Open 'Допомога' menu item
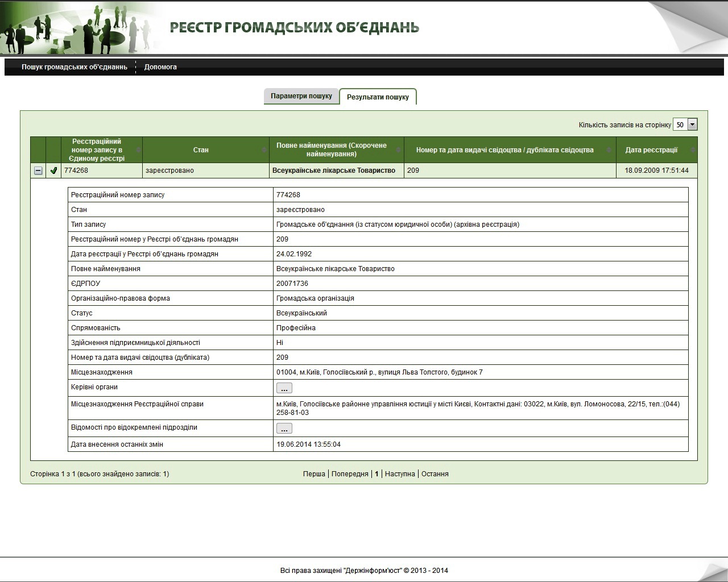This screenshot has width=728, height=582. coord(160,67)
